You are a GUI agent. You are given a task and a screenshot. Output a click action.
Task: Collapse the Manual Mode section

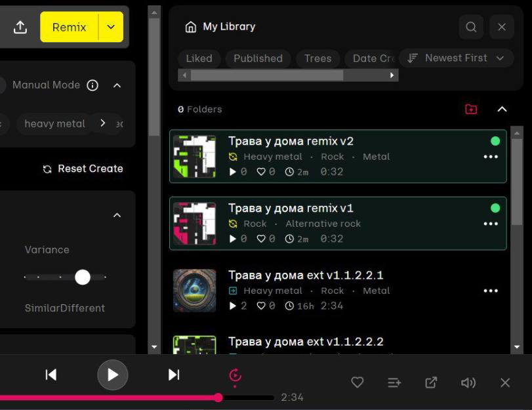click(x=117, y=85)
